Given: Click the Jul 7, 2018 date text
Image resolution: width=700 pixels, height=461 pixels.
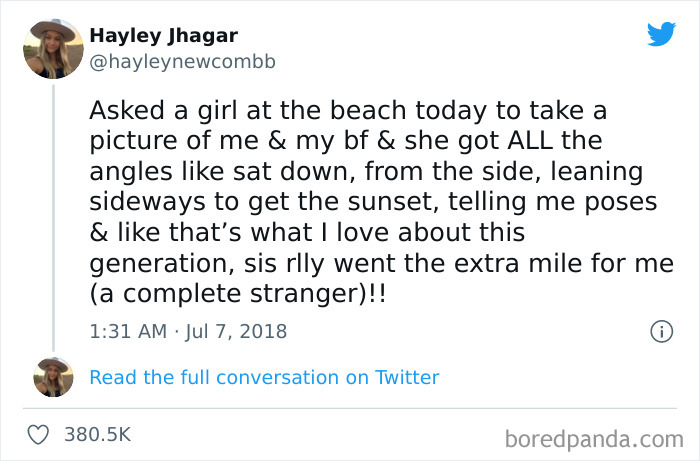Looking at the screenshot, I should (236, 331).
